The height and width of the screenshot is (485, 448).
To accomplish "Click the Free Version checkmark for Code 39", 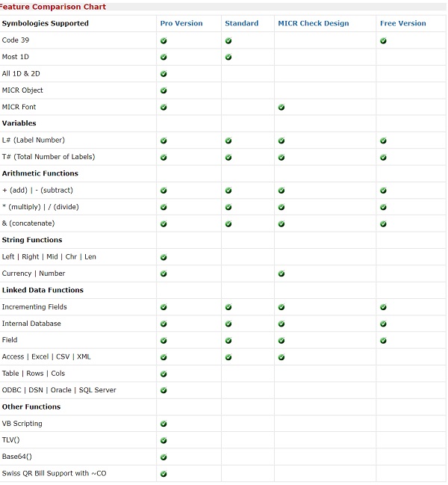I will [x=383, y=40].
